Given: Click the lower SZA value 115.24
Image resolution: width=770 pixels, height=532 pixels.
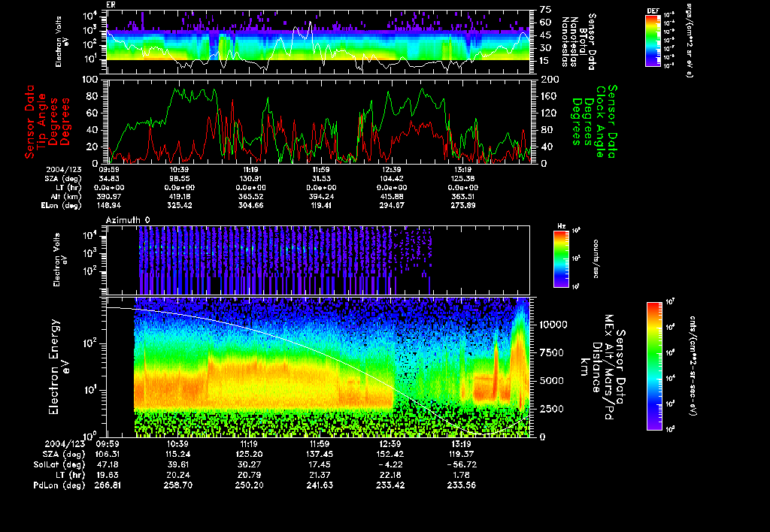Looking at the screenshot, I should [177, 455].
